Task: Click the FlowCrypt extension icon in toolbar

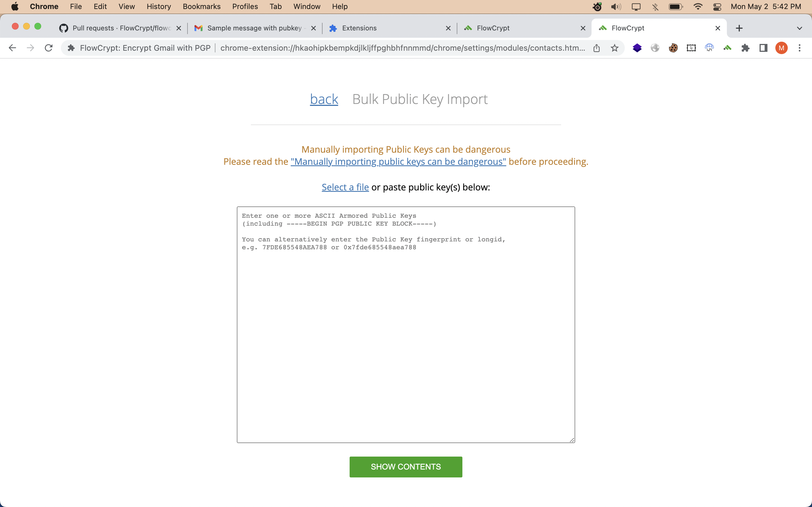Action: (x=727, y=48)
